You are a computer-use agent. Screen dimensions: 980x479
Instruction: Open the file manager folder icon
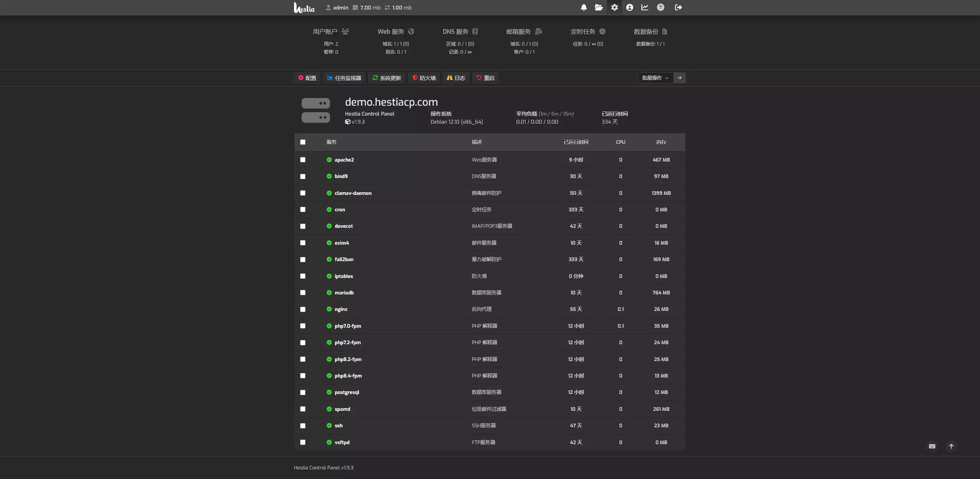(599, 7)
